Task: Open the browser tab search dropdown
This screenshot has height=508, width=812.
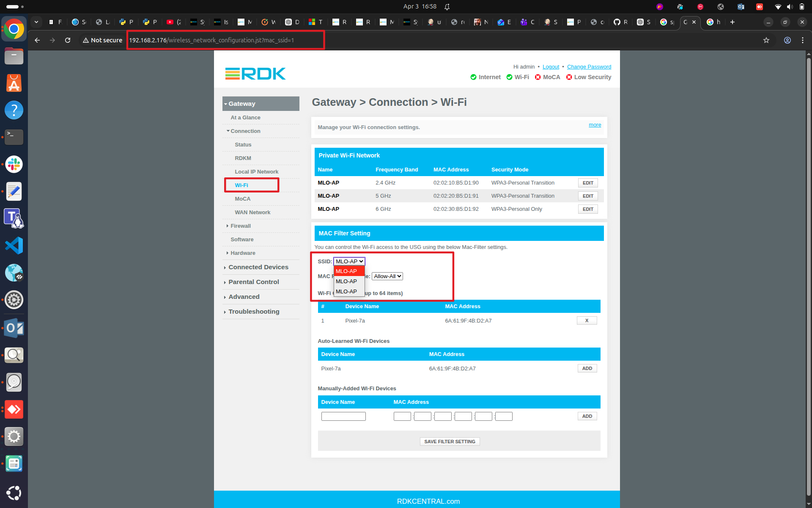Action: pyautogui.click(x=36, y=22)
